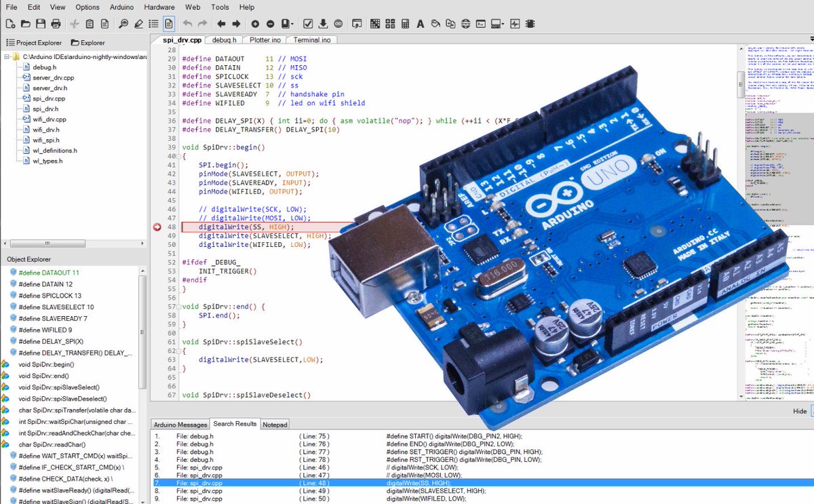Open the Arduino menu
The width and height of the screenshot is (814, 504).
[121, 7]
